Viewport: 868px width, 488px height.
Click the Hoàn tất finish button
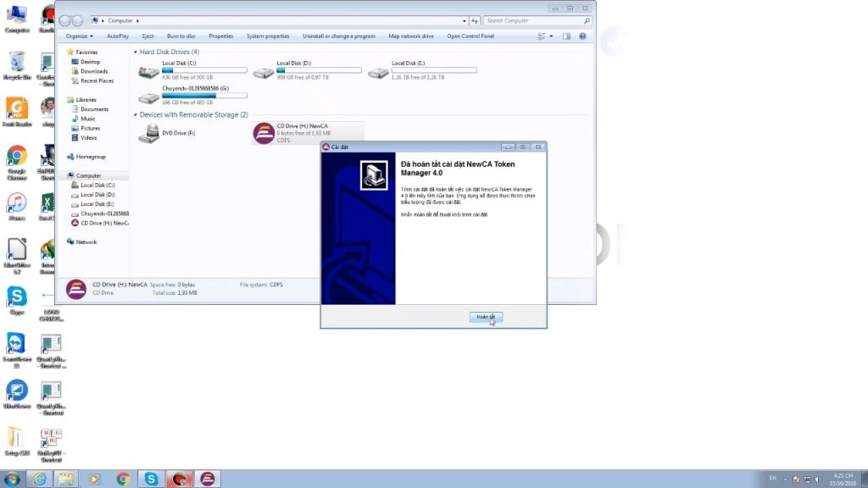click(x=486, y=317)
